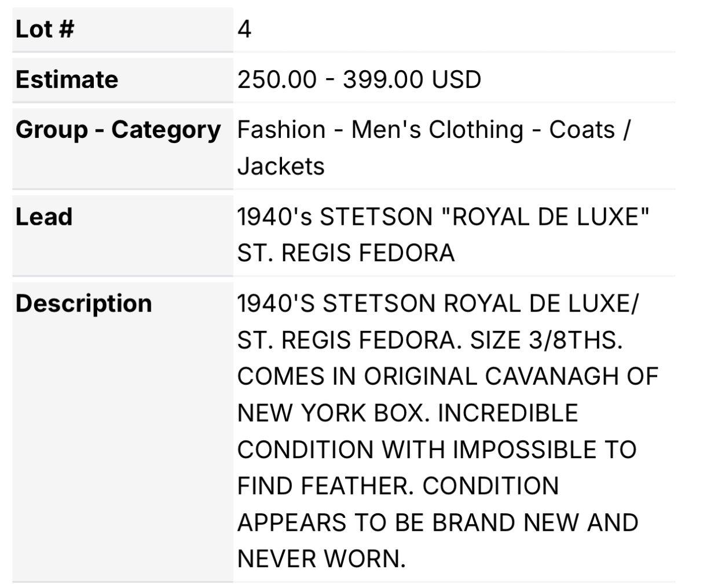
Task: Click APPEARS TO BE BRAND NEW line
Action: [x=438, y=523]
